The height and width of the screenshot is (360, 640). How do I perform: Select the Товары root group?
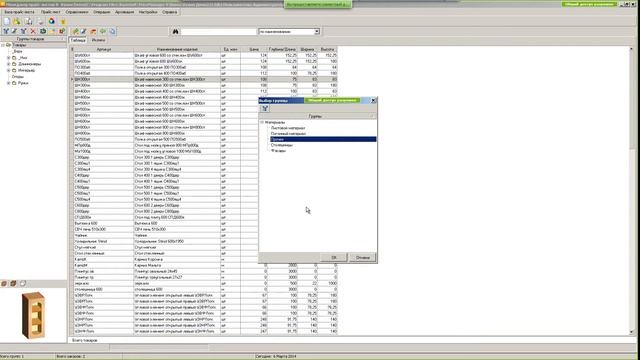pos(20,45)
